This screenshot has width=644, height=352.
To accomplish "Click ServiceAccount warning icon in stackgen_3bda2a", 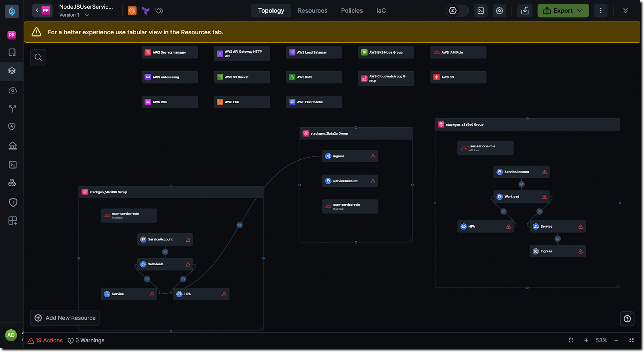I will point(373,181).
